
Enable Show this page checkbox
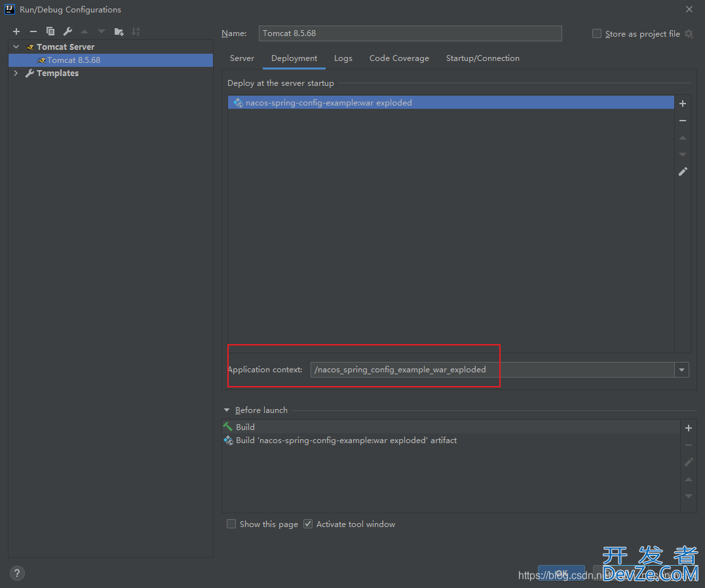231,524
